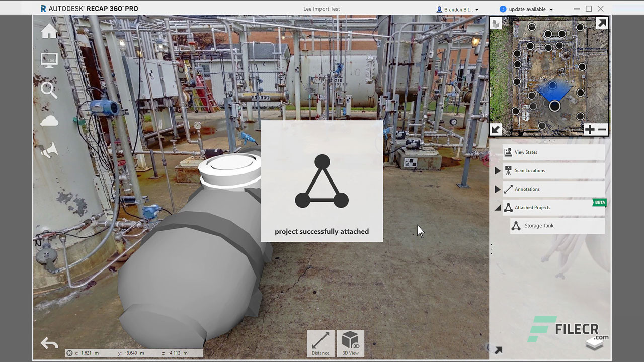The height and width of the screenshot is (362, 644).
Task: Expand the Scan Locations triangle
Action: coord(497,171)
